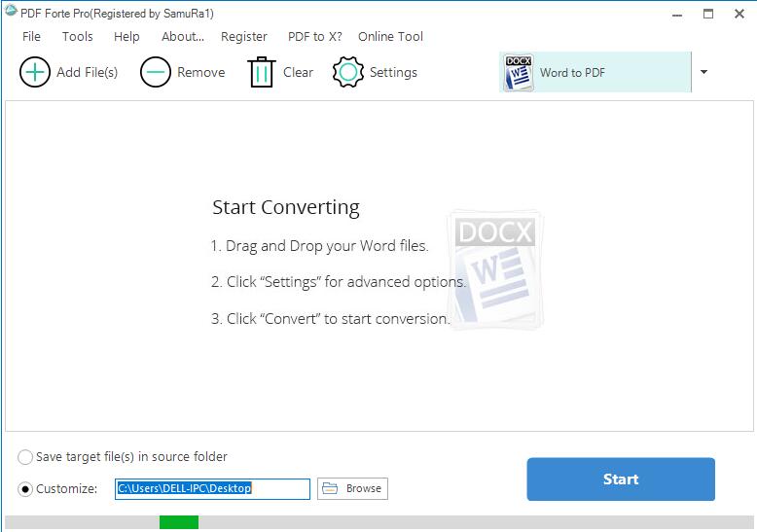Click text 'Click “Settings” for advanced options.'
This screenshot has height=532, width=757.
tap(346, 281)
